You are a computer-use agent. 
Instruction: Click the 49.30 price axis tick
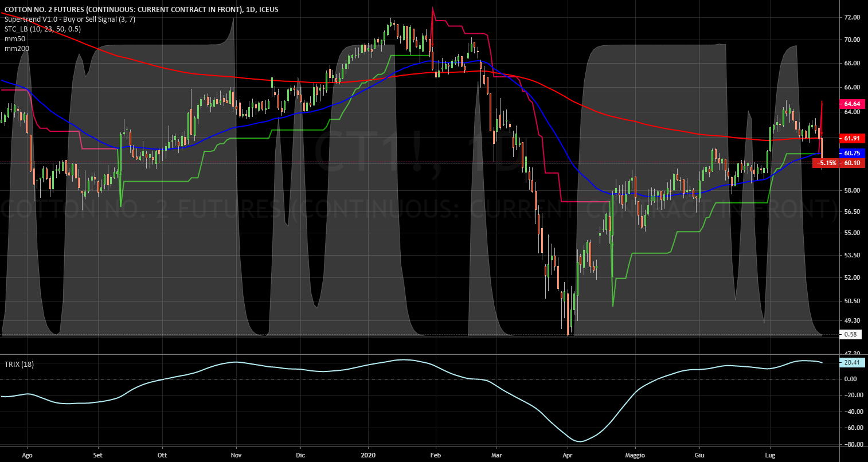851,320
